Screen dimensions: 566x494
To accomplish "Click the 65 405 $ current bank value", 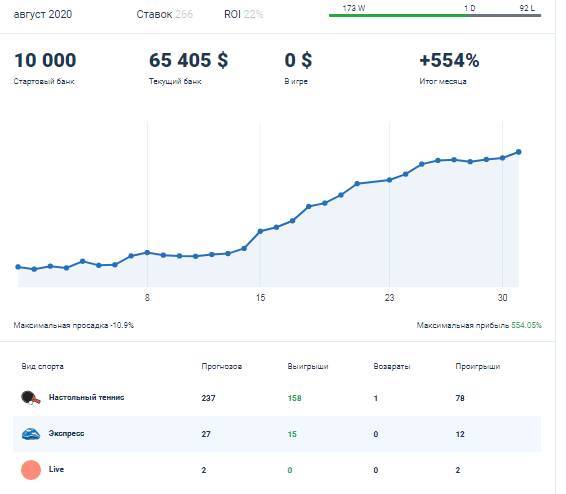I will (x=188, y=60).
